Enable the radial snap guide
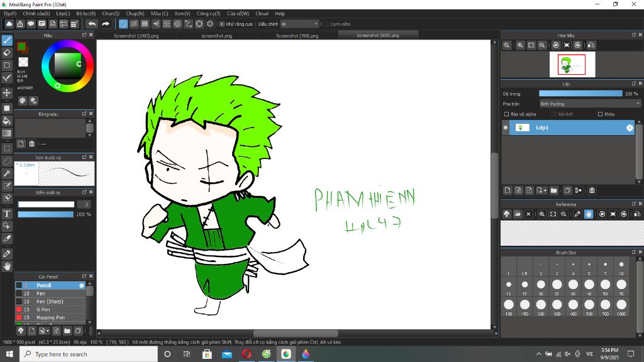 tap(167, 25)
